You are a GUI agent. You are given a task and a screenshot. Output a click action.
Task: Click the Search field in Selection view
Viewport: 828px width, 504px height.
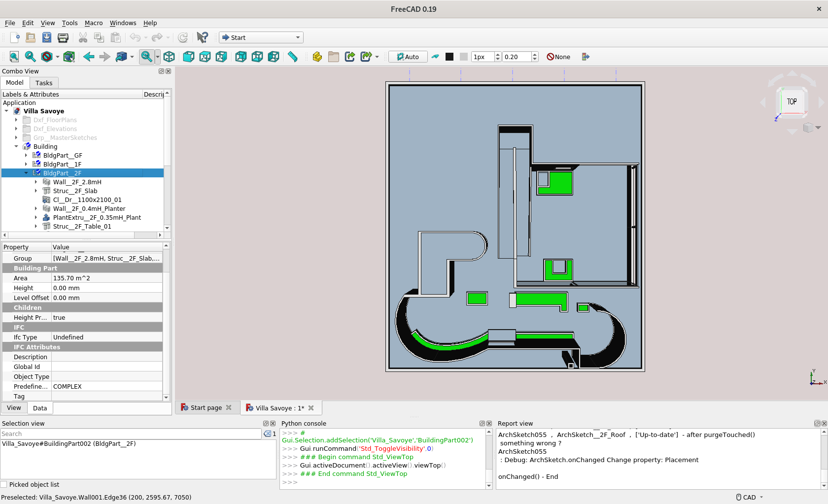[131, 434]
